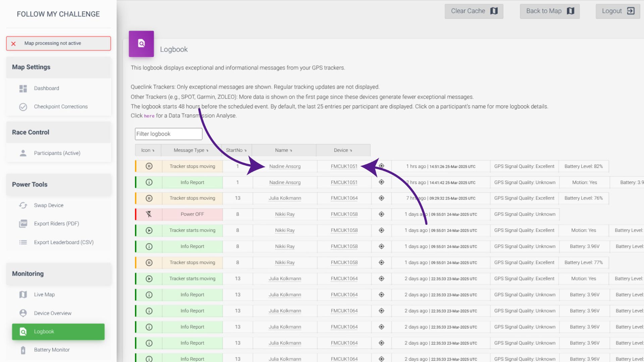644x362 pixels.
Task: Sort logbook by Device column header
Action: [343, 150]
